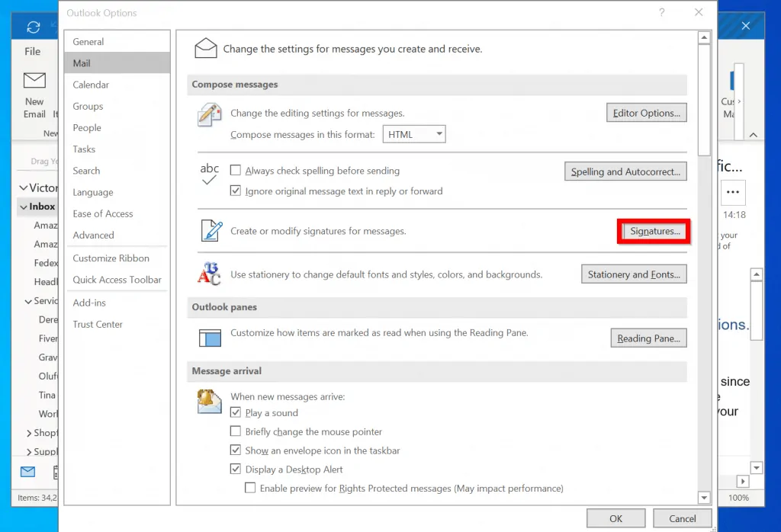
Task: Open Language options category
Action: (x=117, y=191)
